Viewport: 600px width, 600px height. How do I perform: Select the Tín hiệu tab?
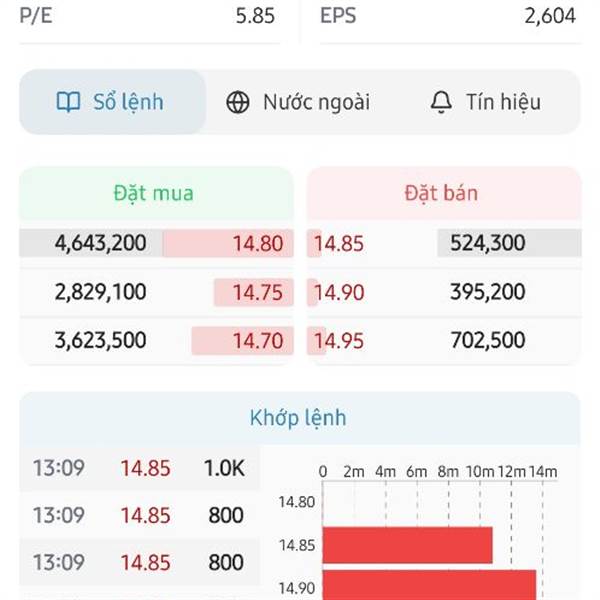coord(486,102)
